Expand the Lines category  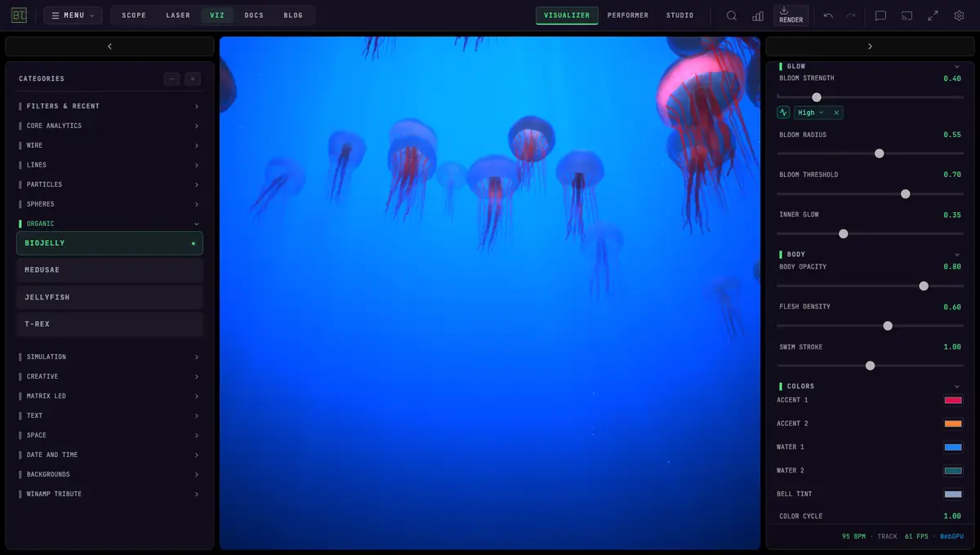109,165
